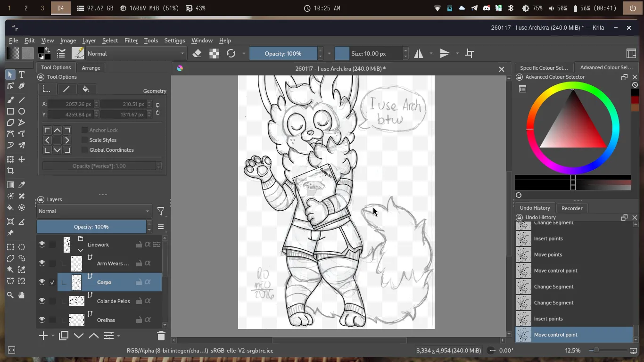
Task: Toggle visibility of the Orelhas layer
Action: coord(42,320)
